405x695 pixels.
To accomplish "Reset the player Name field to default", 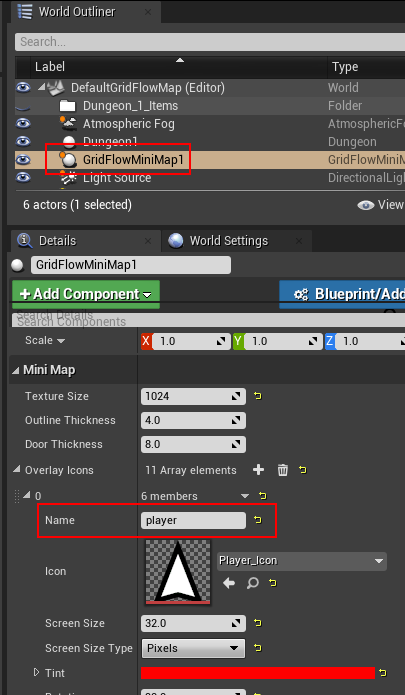I will [258, 520].
